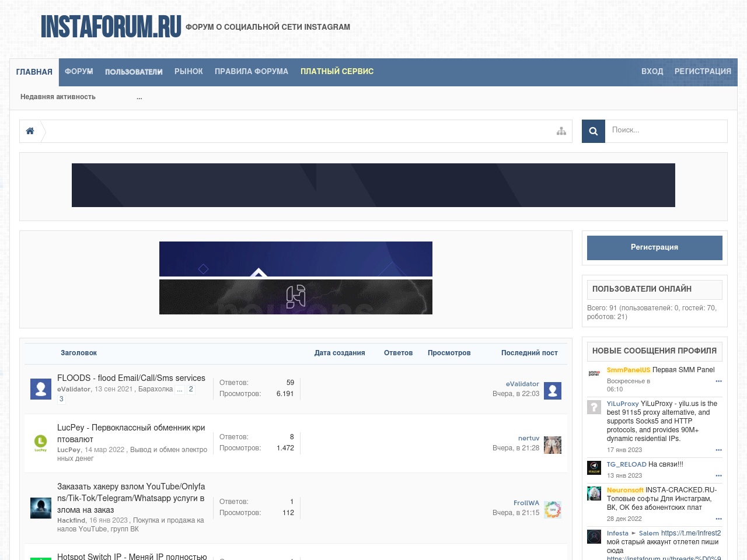This screenshot has width=747, height=560.
Task: Open options dots for Neuronsoft post
Action: 718,519
